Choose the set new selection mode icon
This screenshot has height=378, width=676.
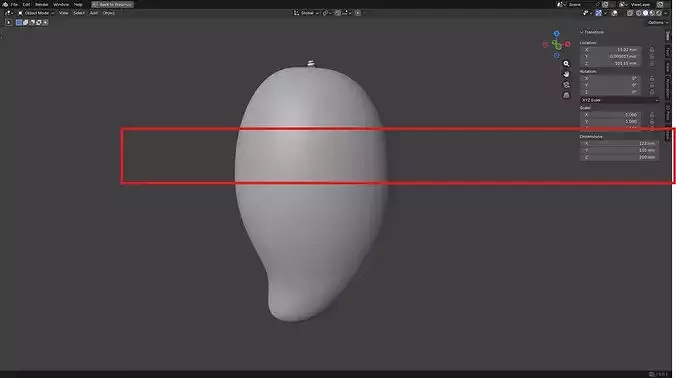click(19, 22)
